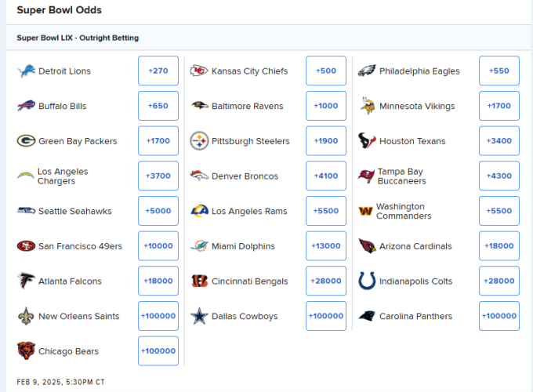533x392 pixels.
Task: Click the Philadelphia Eagles logo icon
Action: [x=367, y=71]
